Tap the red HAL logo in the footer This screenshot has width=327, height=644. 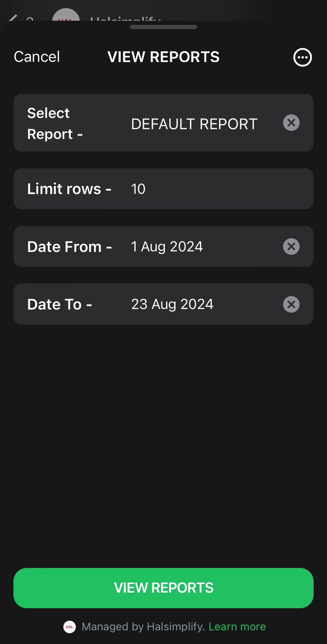click(x=70, y=627)
